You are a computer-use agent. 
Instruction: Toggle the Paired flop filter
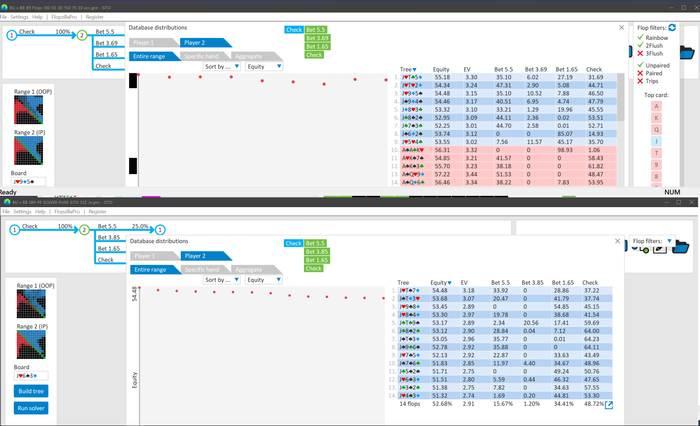point(650,73)
